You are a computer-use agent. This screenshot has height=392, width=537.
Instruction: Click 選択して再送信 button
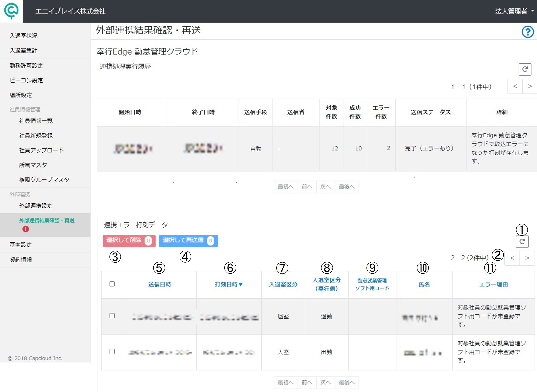click(x=188, y=241)
